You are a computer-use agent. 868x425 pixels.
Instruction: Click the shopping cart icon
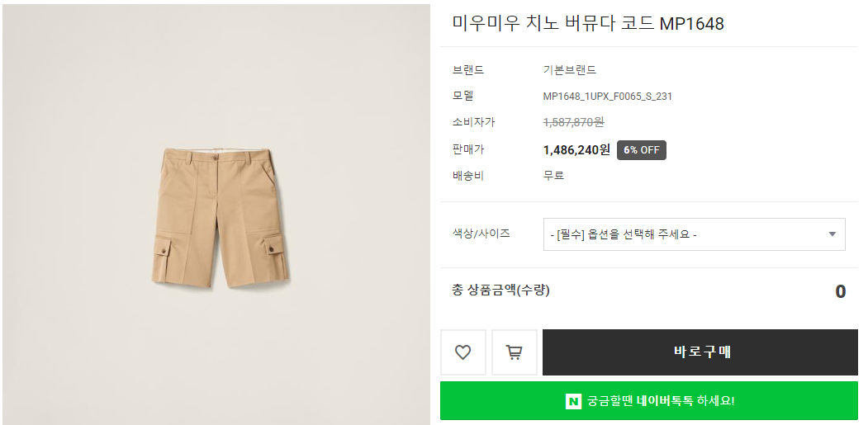tap(514, 352)
